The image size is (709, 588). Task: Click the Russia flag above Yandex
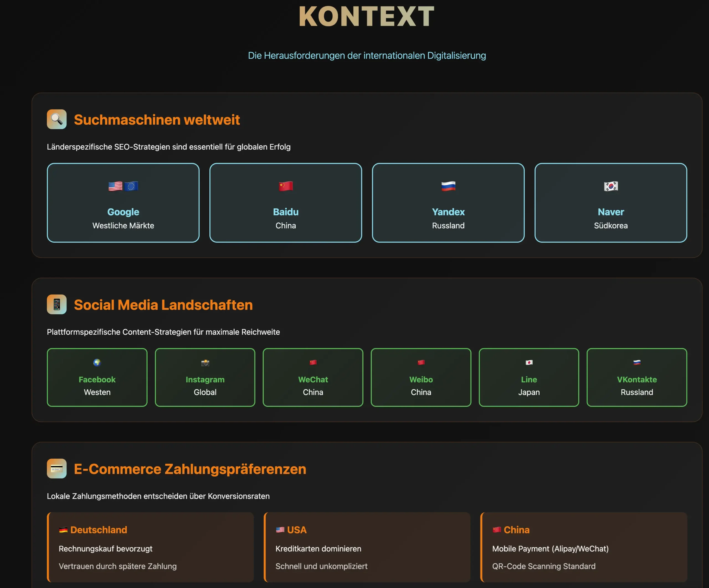click(448, 187)
